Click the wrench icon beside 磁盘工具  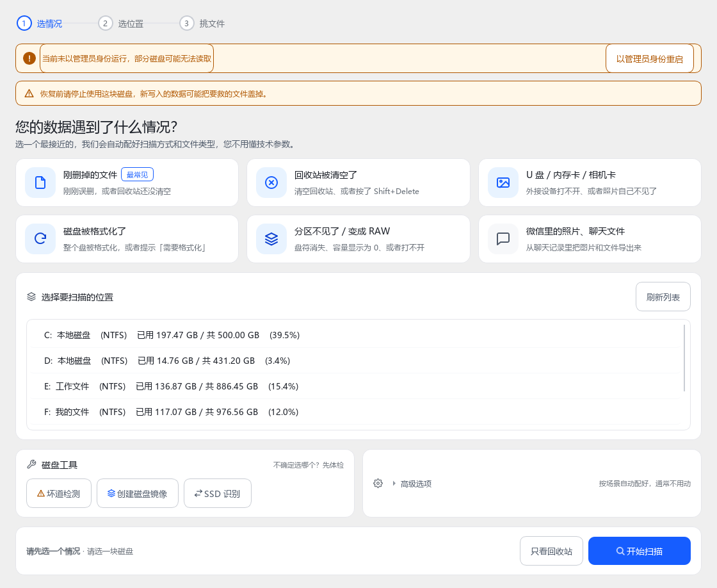tap(31, 464)
